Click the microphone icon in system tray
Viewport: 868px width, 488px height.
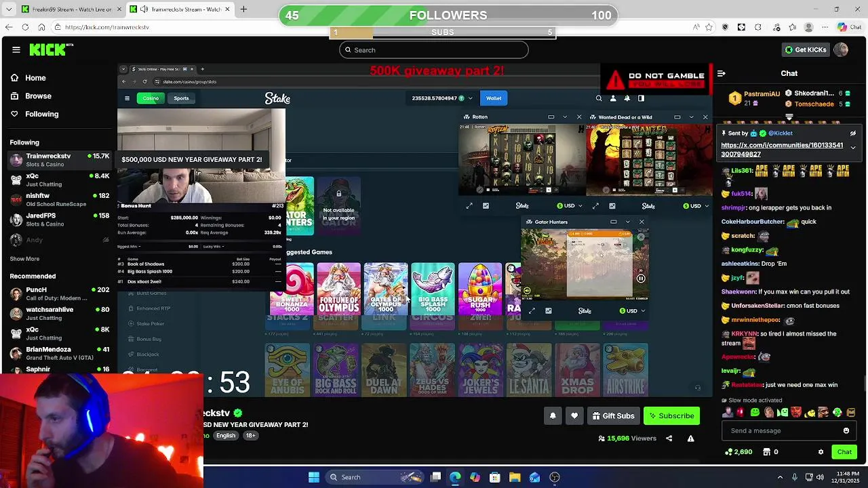click(x=795, y=477)
